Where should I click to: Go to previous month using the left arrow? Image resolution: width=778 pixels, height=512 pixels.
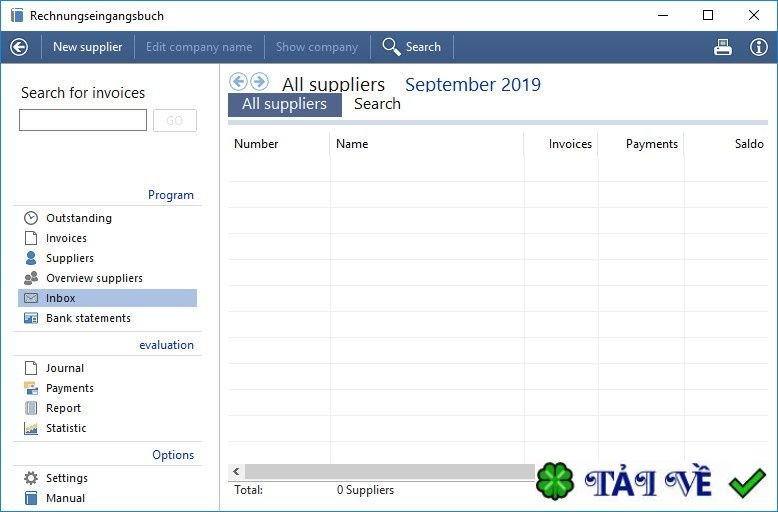(238, 81)
